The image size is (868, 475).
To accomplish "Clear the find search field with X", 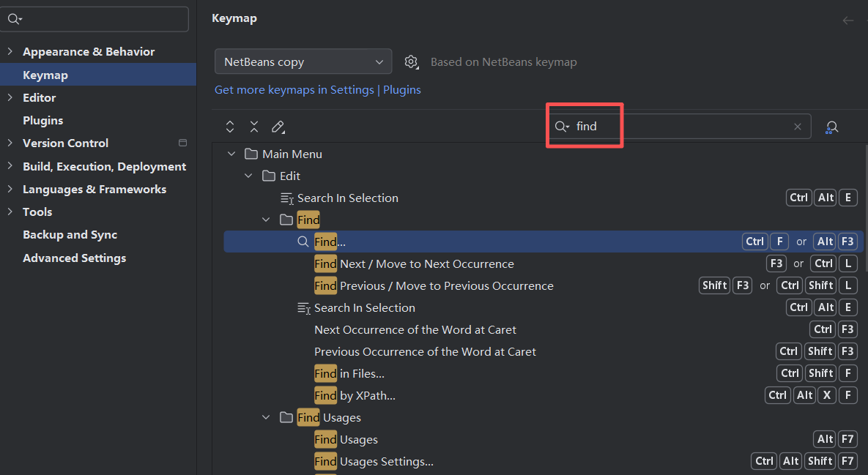I will click(x=797, y=127).
